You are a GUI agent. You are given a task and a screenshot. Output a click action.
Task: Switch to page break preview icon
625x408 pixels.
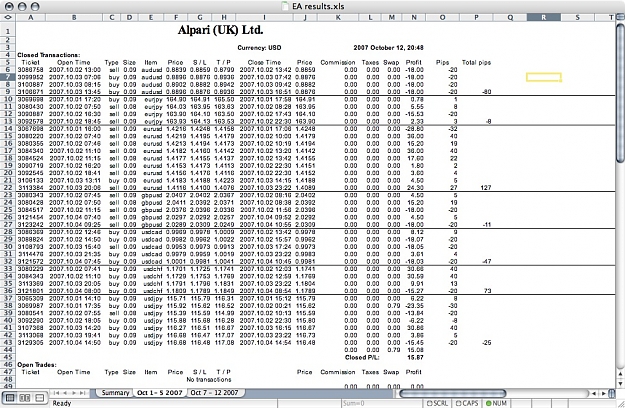pyautogui.click(x=39, y=398)
